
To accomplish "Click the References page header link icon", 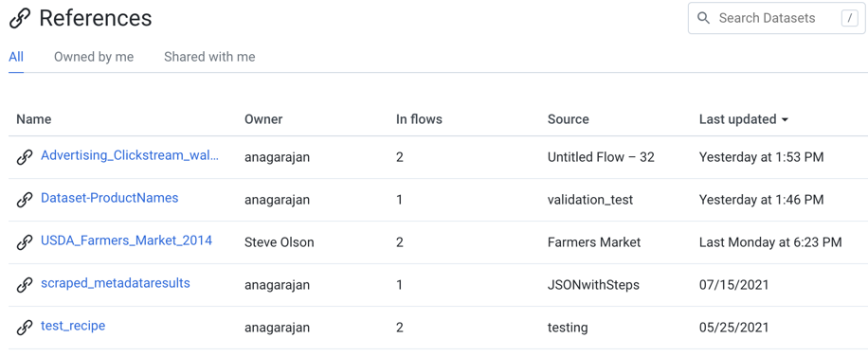I will [20, 19].
